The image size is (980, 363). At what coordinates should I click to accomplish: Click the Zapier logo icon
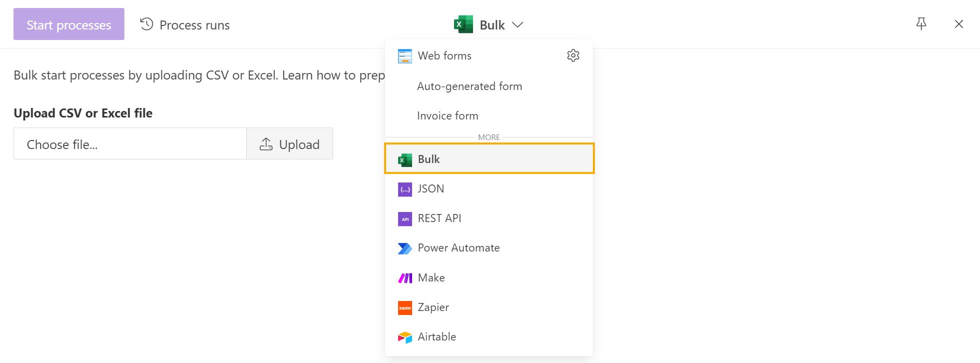pos(405,308)
